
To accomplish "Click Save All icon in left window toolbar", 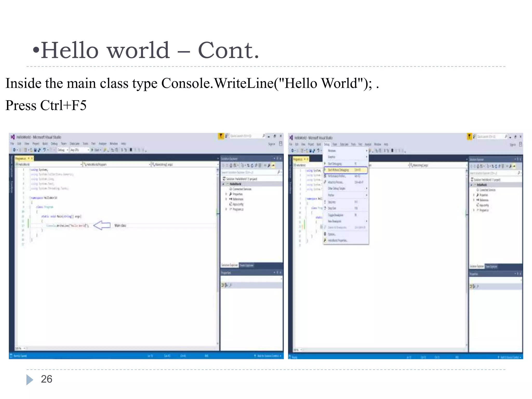I will click(39, 150).
